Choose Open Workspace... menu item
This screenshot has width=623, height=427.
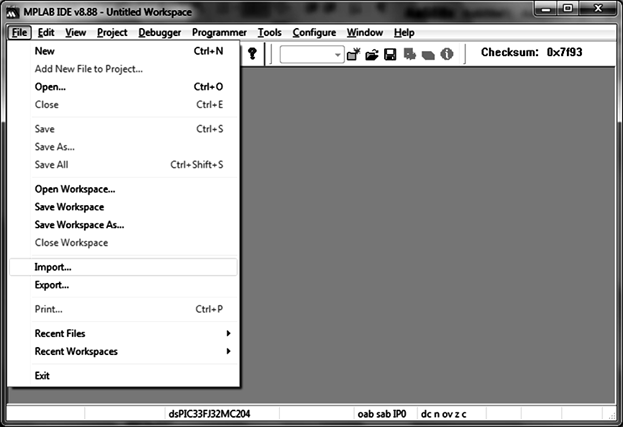point(124,189)
